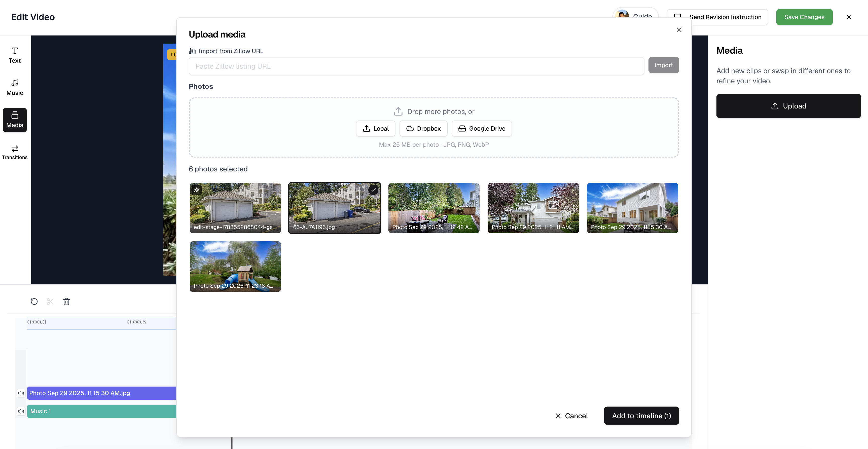Click the Import button
The height and width of the screenshot is (449, 868).
coord(664,65)
